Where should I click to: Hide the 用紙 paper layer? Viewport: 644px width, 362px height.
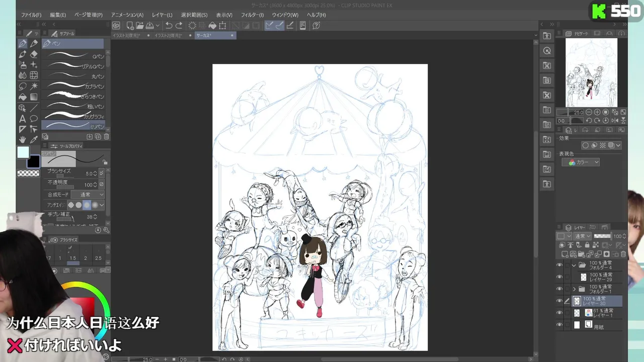pos(559,325)
